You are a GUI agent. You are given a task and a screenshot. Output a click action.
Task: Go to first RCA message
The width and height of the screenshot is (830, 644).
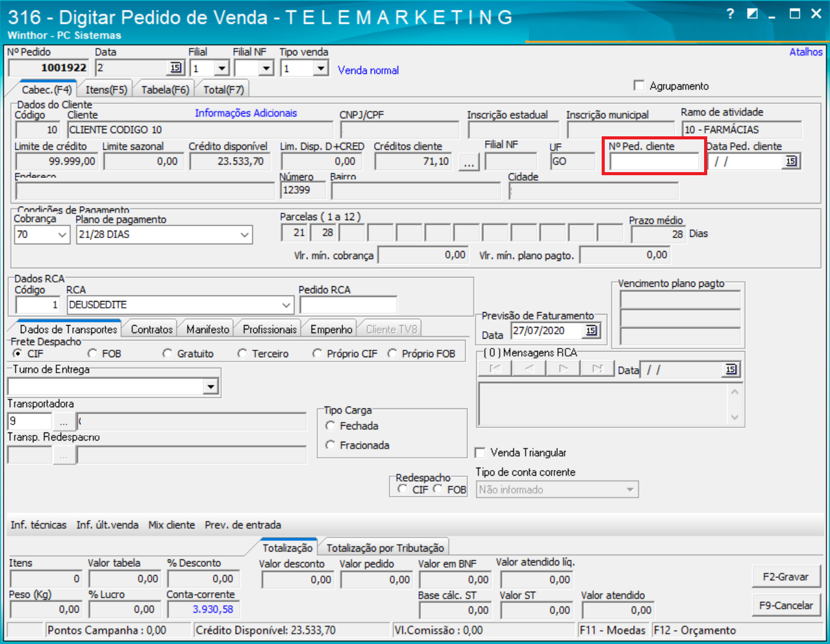tap(495, 368)
